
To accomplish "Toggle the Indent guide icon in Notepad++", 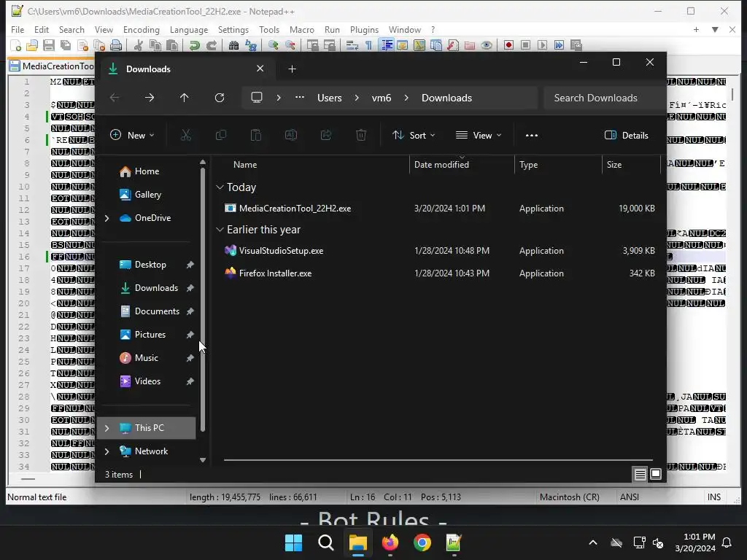I will (x=387, y=45).
